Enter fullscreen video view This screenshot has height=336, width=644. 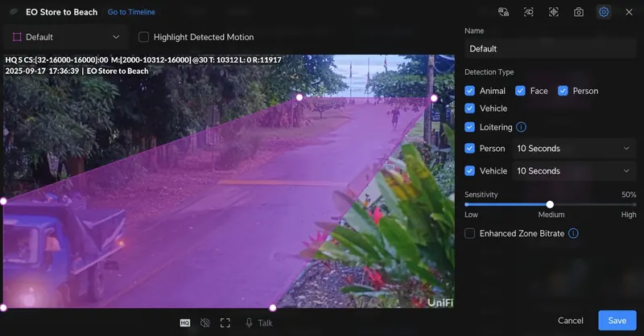[225, 323]
